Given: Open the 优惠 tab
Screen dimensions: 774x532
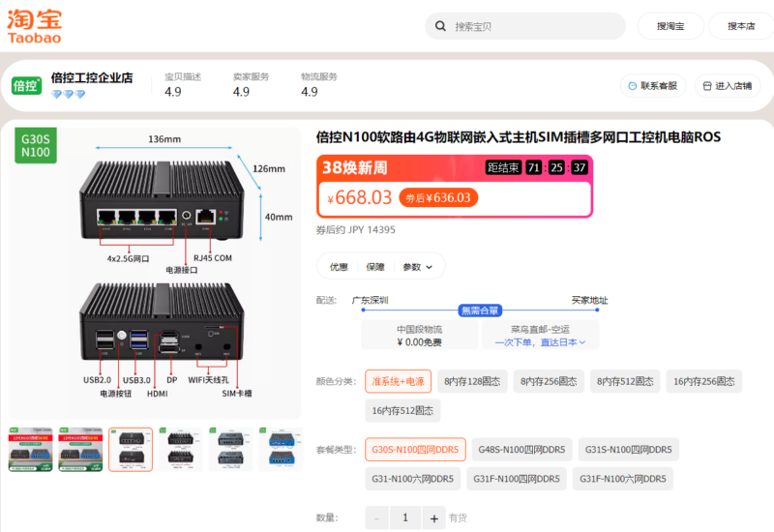Looking at the screenshot, I should (x=339, y=267).
